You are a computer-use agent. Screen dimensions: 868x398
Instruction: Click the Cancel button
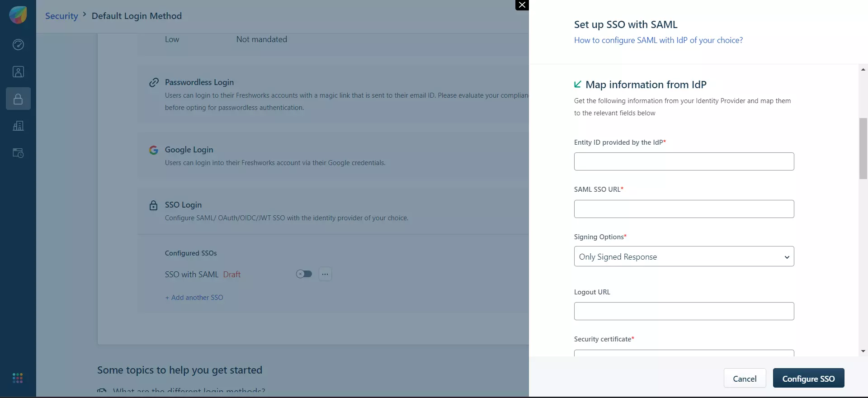(745, 379)
